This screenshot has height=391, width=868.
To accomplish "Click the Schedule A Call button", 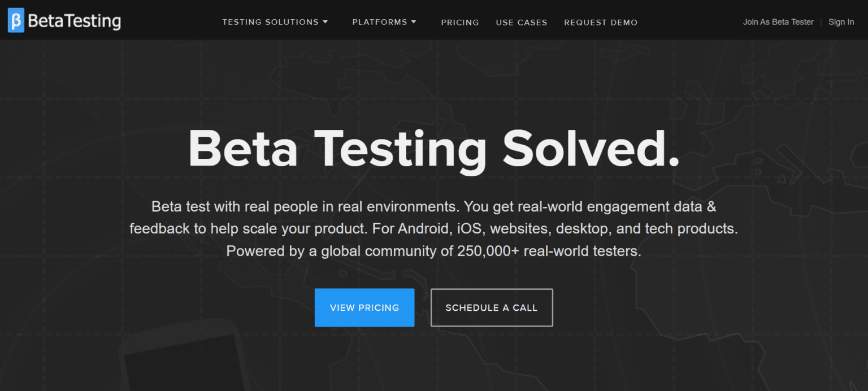I will click(491, 307).
